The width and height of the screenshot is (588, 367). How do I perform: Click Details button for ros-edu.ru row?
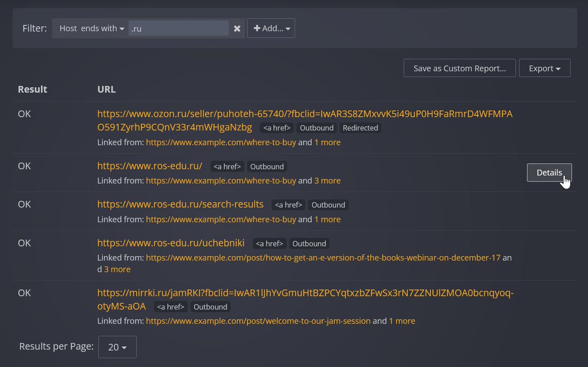(x=549, y=172)
